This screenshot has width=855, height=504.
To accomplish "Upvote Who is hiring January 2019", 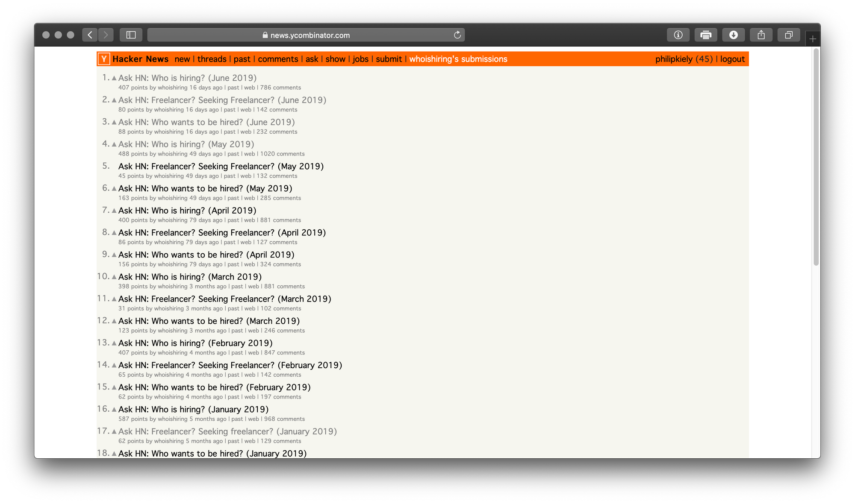I will click(114, 410).
